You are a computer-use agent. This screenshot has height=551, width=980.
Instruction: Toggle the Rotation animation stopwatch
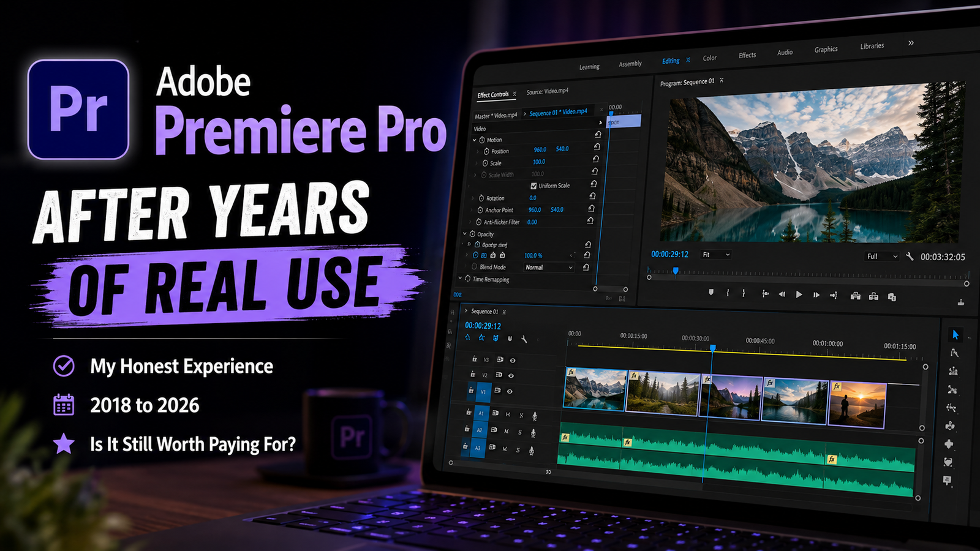pyautogui.click(x=481, y=198)
